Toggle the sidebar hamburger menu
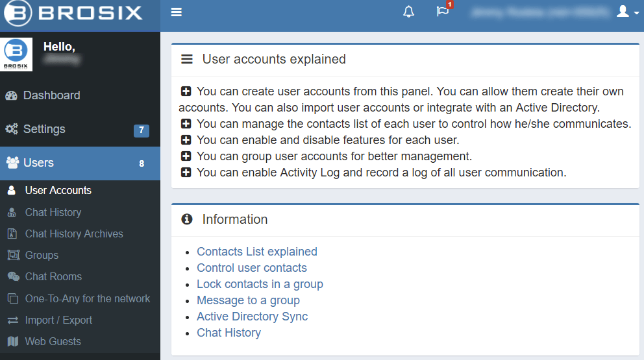The height and width of the screenshot is (360, 644). 176,12
